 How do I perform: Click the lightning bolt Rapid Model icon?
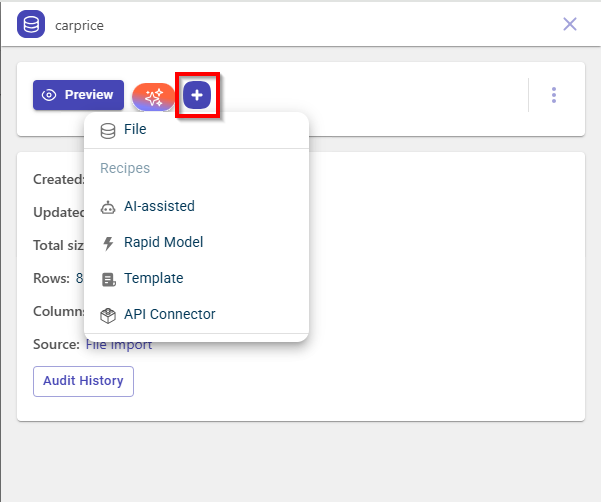click(108, 243)
